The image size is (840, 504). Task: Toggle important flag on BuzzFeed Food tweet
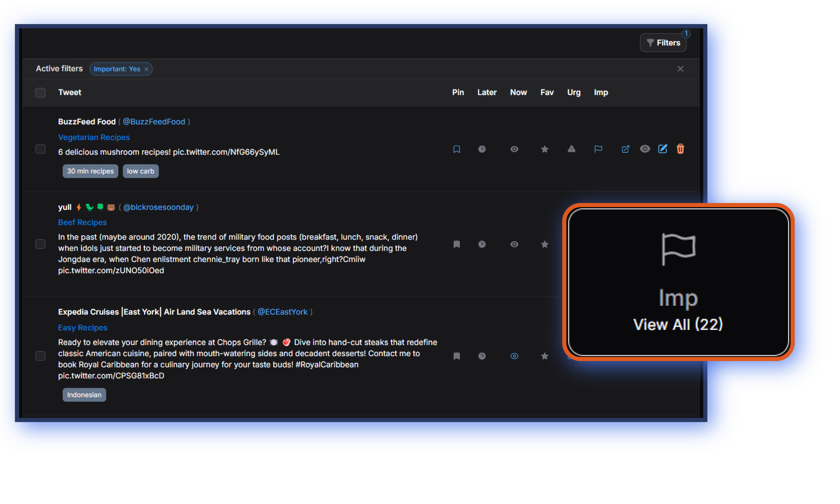pos(598,149)
